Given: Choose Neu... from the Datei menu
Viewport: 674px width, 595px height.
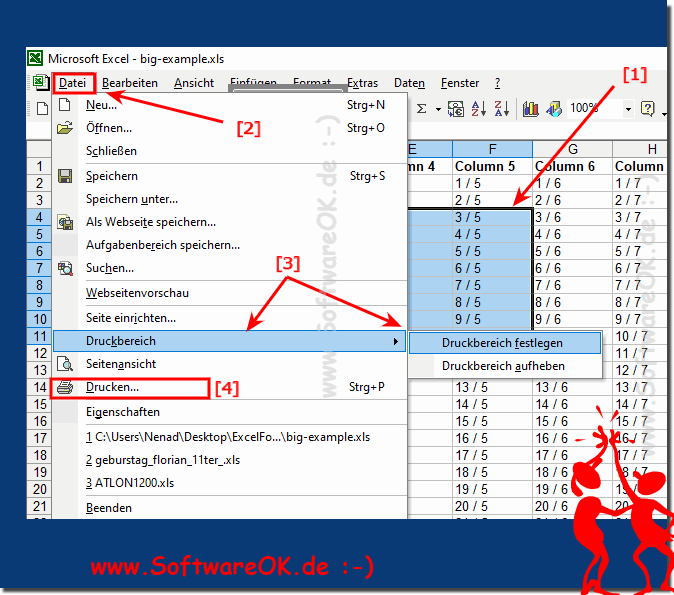Looking at the screenshot, I should tap(230, 104).
